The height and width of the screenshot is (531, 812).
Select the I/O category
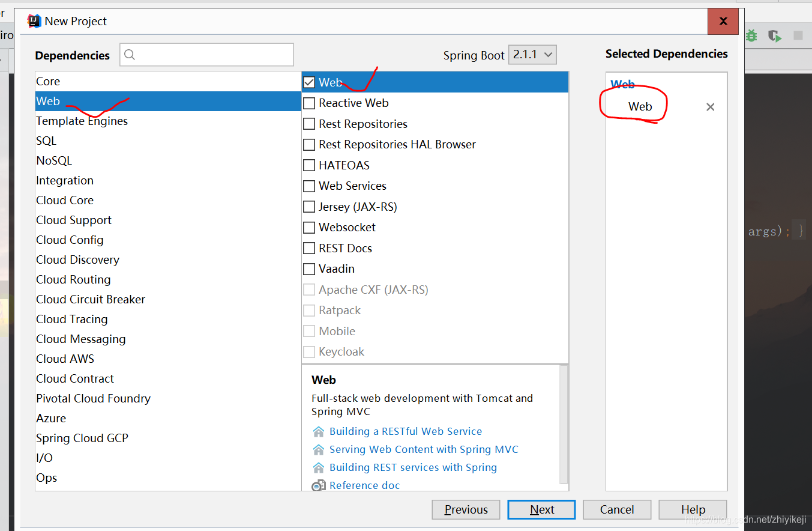click(x=168, y=458)
